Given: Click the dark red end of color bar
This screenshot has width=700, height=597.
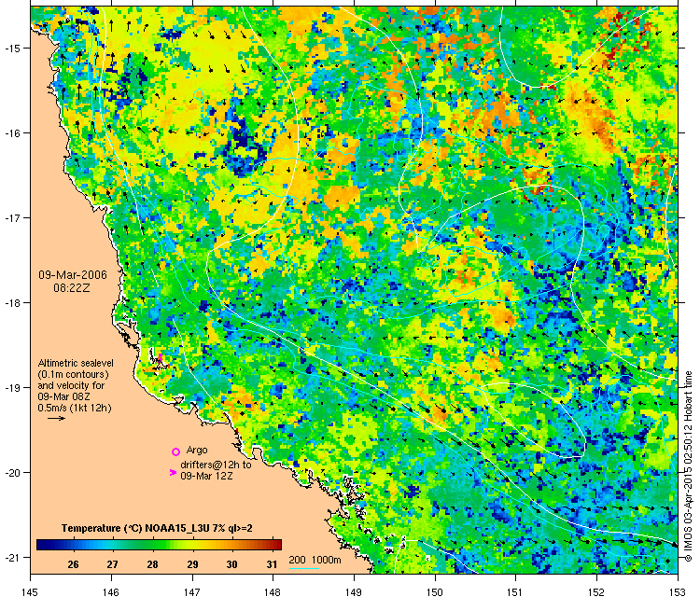Looking at the screenshot, I should [x=277, y=545].
